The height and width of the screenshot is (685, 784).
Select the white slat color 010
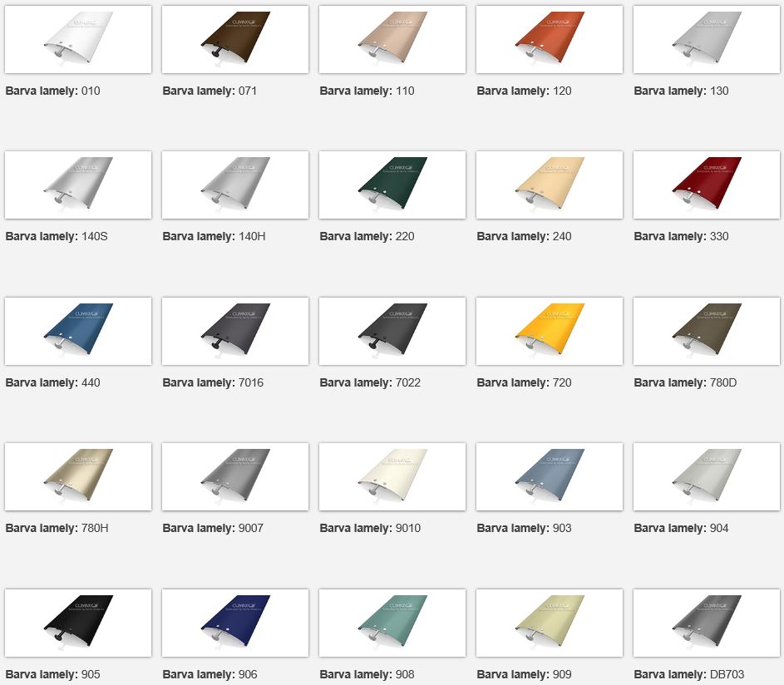tap(78, 40)
